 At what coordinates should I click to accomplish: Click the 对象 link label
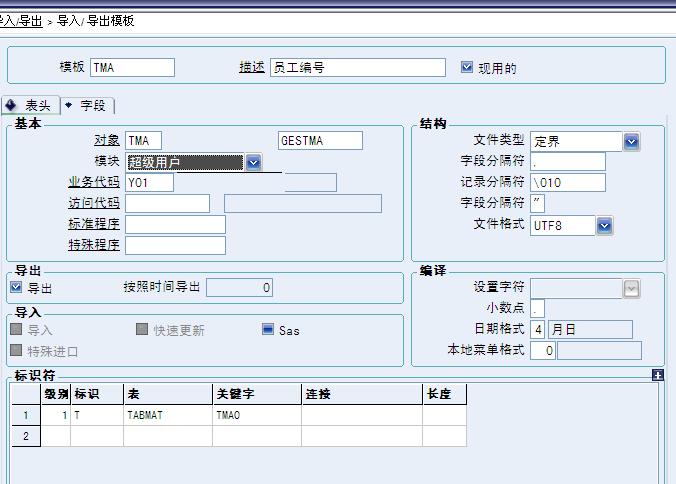[x=106, y=141]
